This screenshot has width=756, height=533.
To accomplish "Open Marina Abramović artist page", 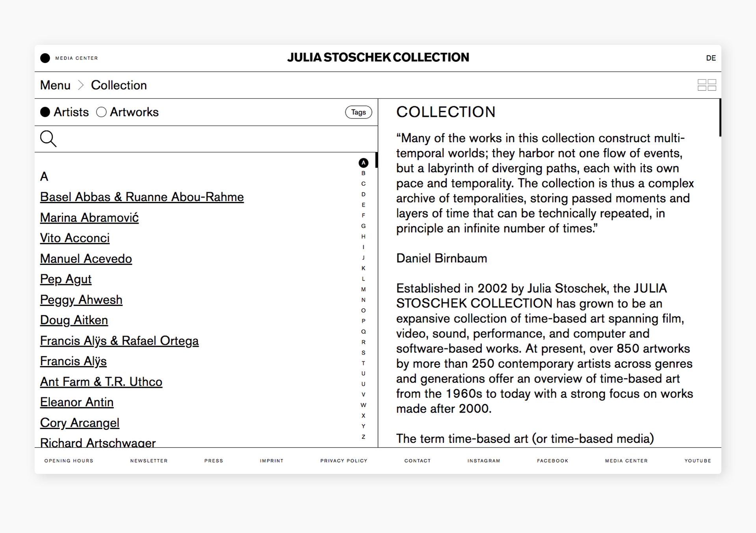I will (89, 218).
